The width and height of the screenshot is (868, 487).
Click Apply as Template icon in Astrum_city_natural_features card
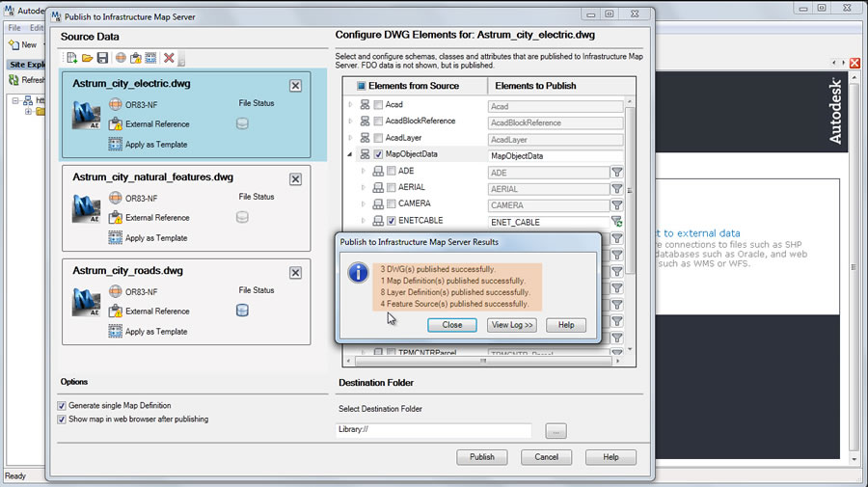coord(115,237)
